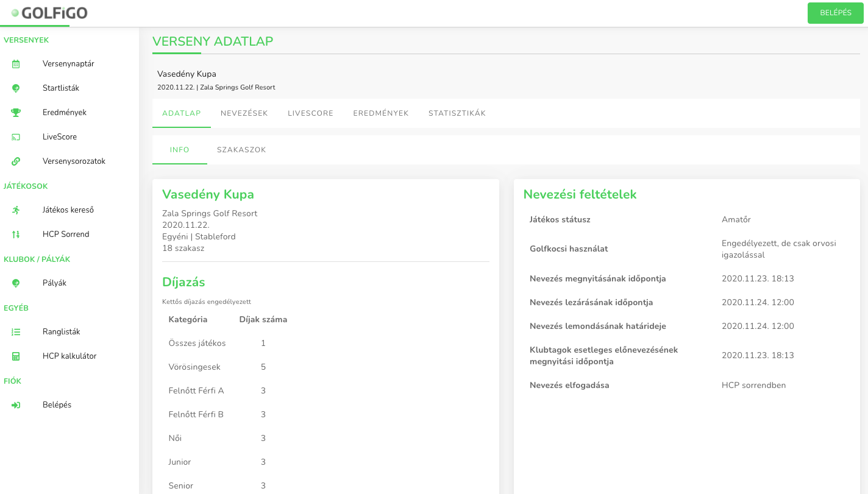The height and width of the screenshot is (494, 868).
Task: Click the Belépés sign-in arrow icon
Action: pos(16,405)
